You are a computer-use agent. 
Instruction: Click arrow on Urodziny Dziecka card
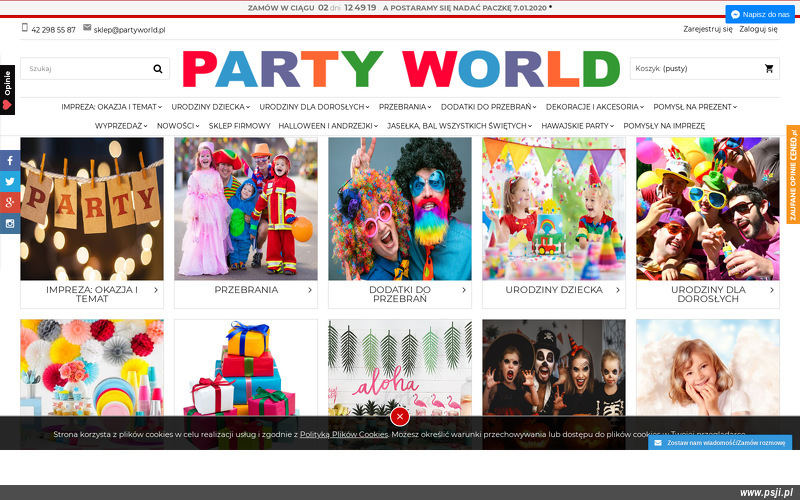coord(618,289)
